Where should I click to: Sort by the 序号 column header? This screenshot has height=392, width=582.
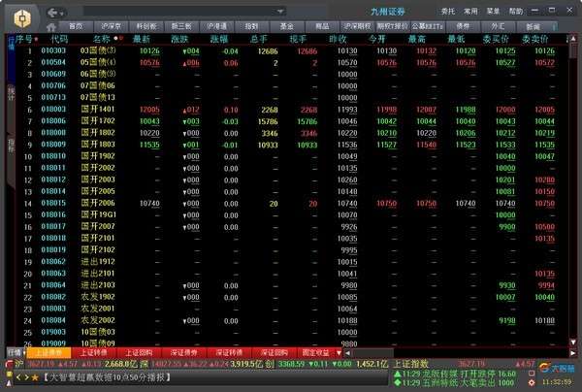point(23,39)
